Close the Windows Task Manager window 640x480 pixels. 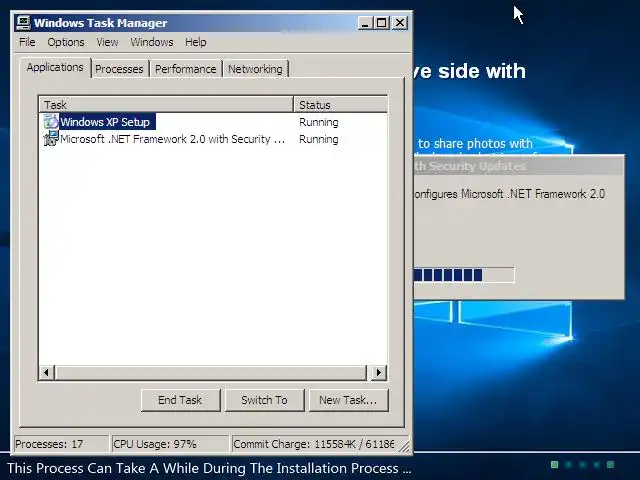pyautogui.click(x=400, y=23)
